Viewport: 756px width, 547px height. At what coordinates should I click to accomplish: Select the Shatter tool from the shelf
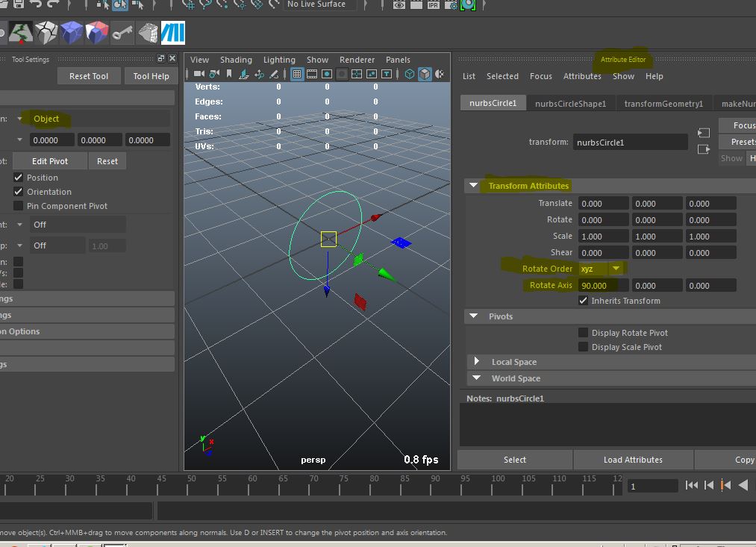[x=46, y=31]
